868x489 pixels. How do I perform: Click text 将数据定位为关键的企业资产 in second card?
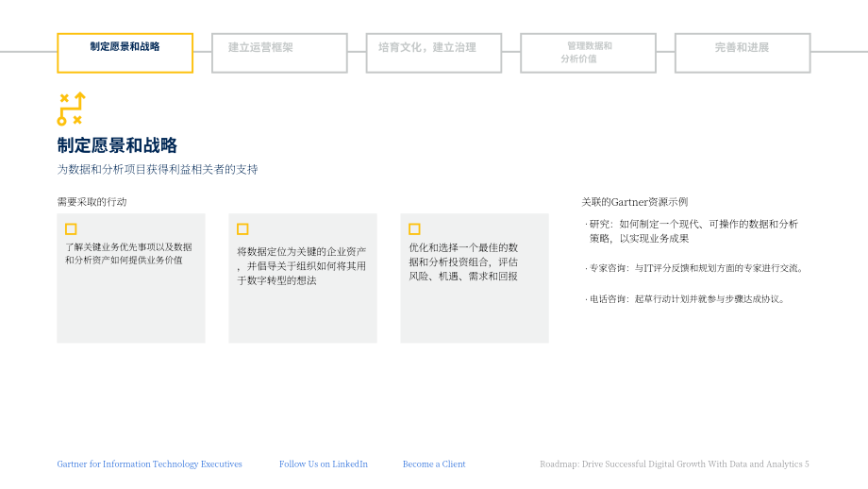click(x=302, y=266)
